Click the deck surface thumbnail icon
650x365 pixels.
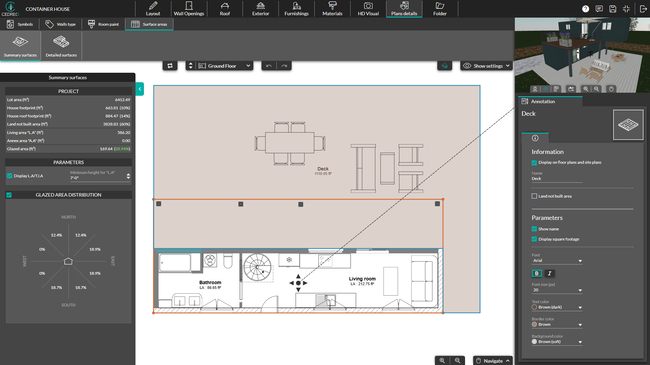[x=628, y=124]
